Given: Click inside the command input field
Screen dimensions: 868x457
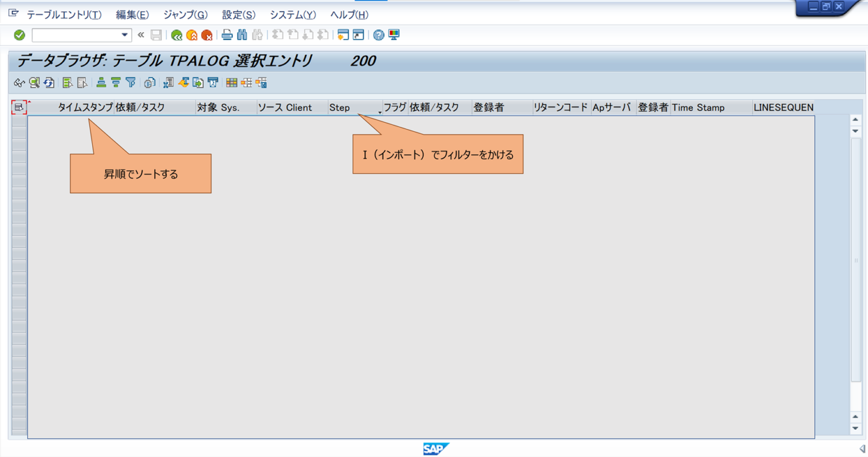Looking at the screenshot, I should (76, 35).
